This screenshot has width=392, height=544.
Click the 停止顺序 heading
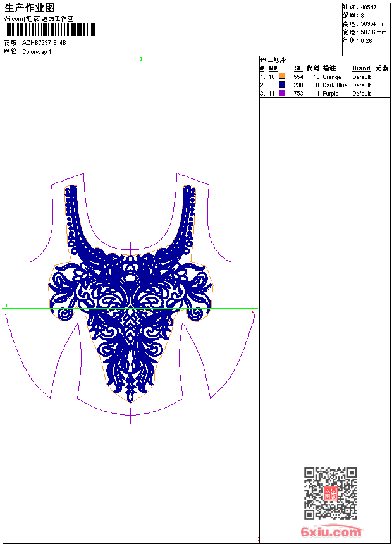pyautogui.click(x=274, y=60)
